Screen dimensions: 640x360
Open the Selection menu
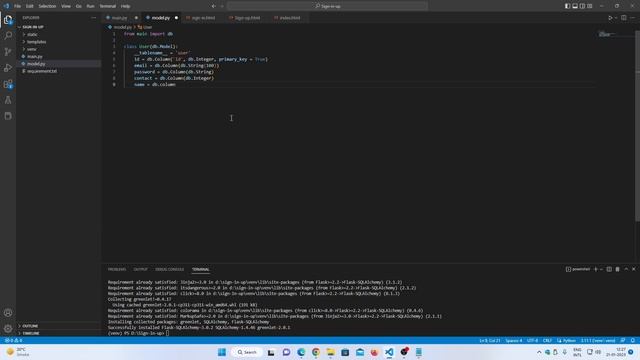coord(47,6)
